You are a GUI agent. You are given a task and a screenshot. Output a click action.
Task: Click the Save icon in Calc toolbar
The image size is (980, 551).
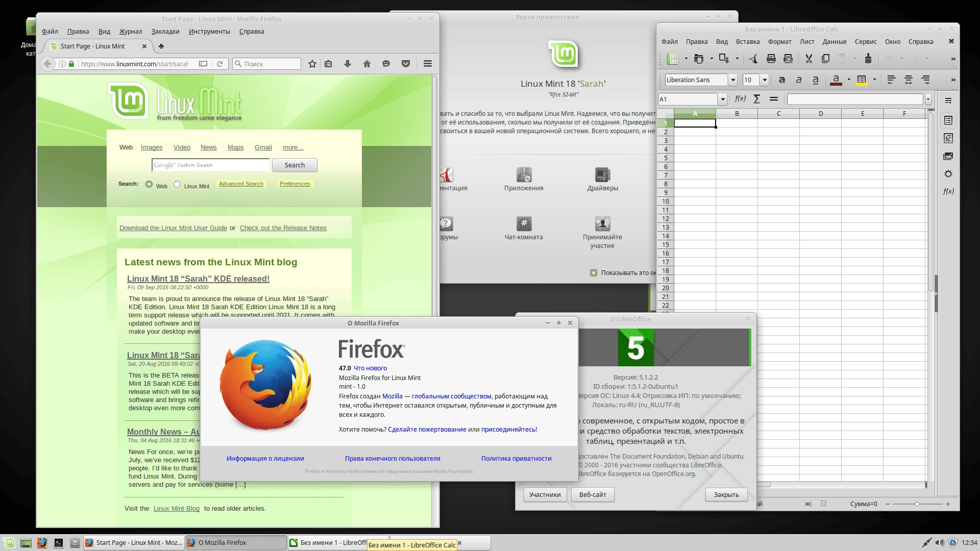(724, 59)
